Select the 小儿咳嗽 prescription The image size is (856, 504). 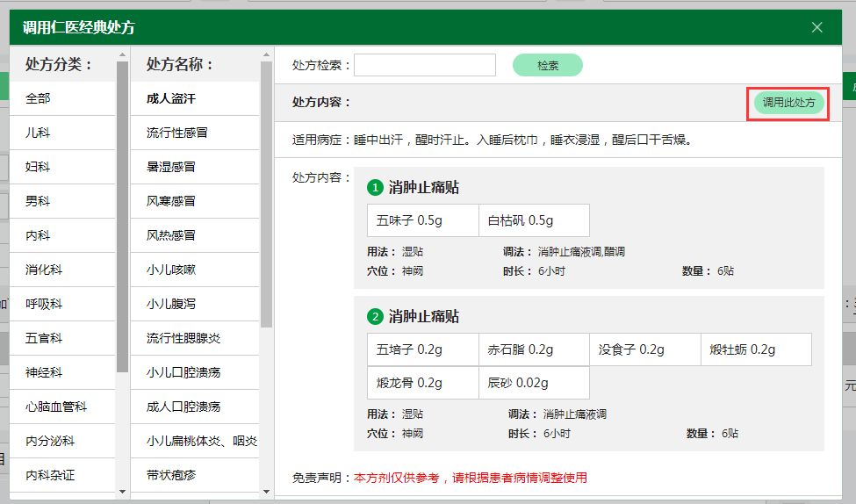[170, 270]
